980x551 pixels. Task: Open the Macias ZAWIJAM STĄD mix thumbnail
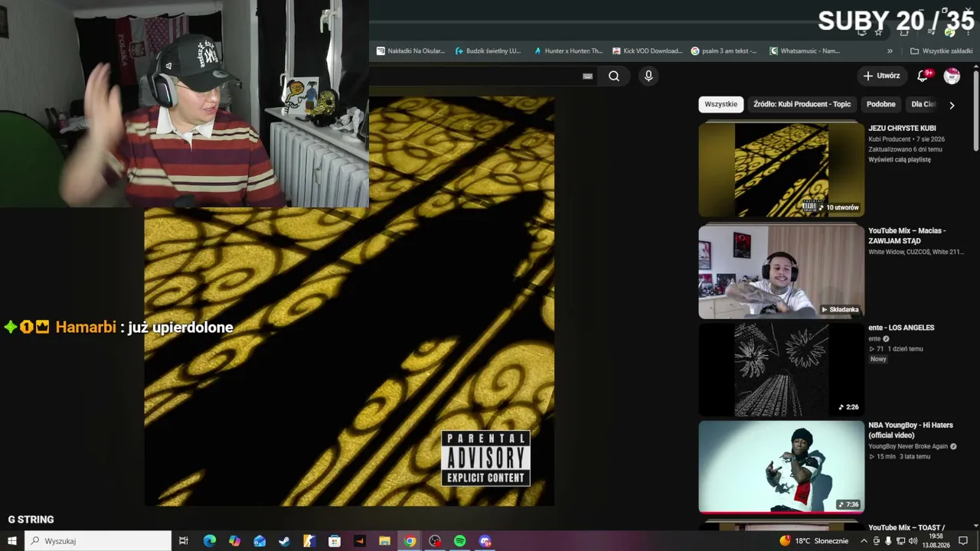[781, 272]
